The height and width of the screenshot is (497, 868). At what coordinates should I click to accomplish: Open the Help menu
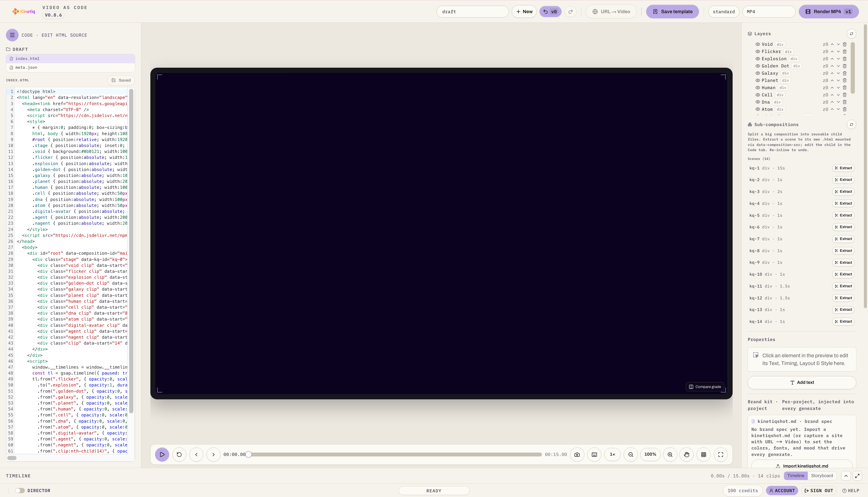click(x=851, y=491)
